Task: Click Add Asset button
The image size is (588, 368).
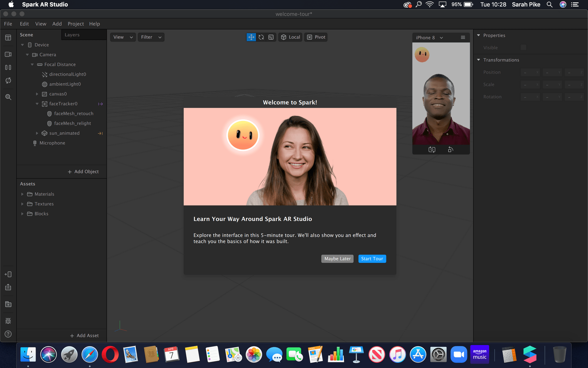Action: point(84,336)
